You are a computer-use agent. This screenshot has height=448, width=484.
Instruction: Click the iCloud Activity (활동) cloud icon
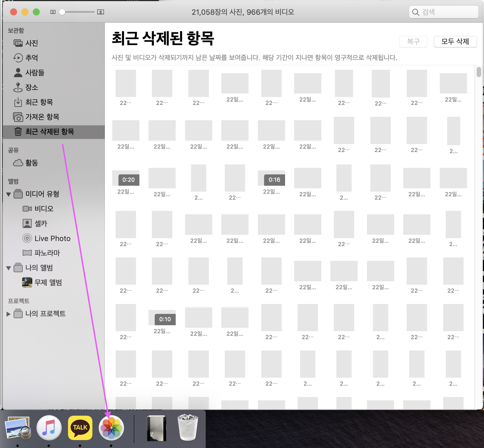(18, 163)
